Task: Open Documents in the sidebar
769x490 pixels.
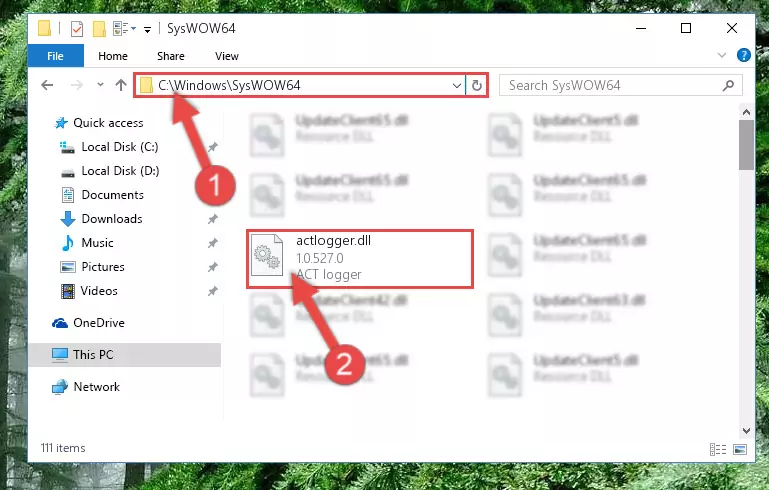Action: pos(112,195)
